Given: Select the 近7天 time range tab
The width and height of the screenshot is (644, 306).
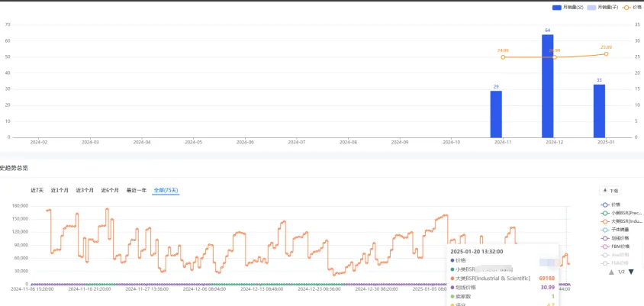Looking at the screenshot, I should [37, 190].
